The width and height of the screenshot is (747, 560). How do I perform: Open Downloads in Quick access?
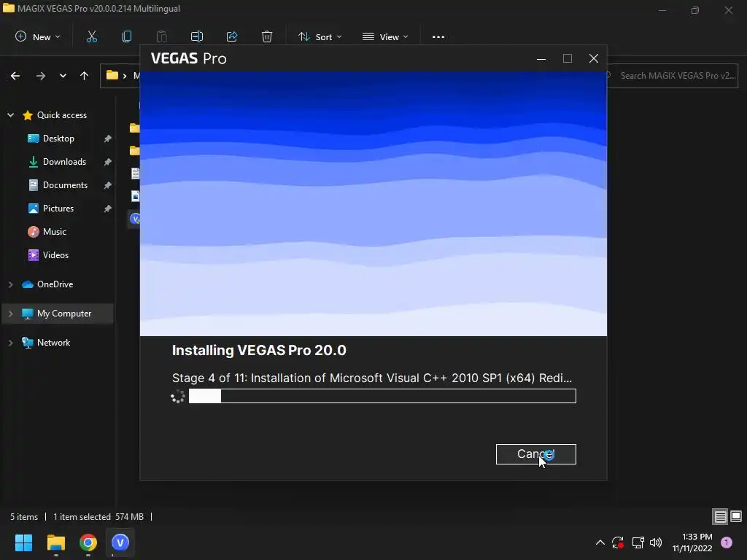pyautogui.click(x=64, y=162)
